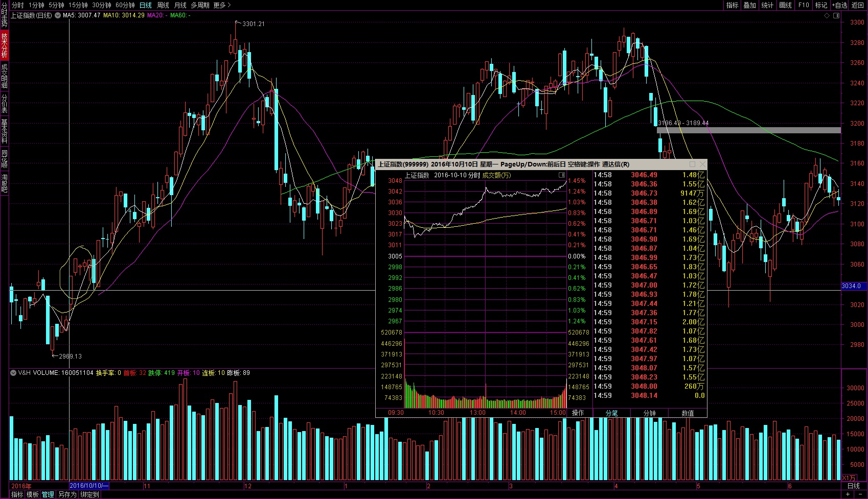
Task: Collapse the V&H VOLUME indicator arrow
Action: pos(13,373)
